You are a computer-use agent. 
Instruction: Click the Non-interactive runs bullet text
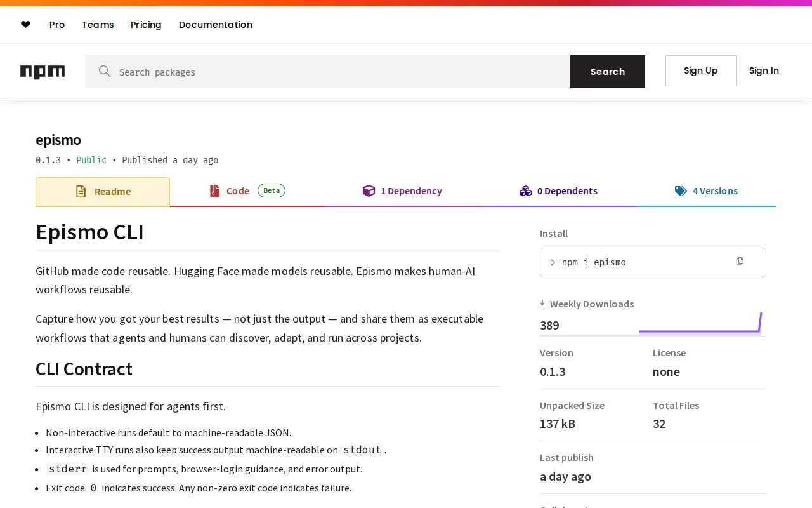tap(168, 432)
